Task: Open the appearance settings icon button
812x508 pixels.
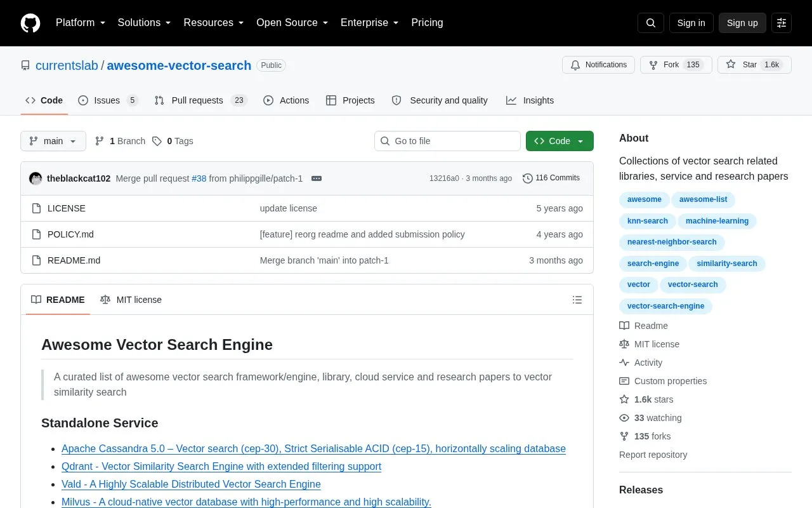Action: coord(782,23)
